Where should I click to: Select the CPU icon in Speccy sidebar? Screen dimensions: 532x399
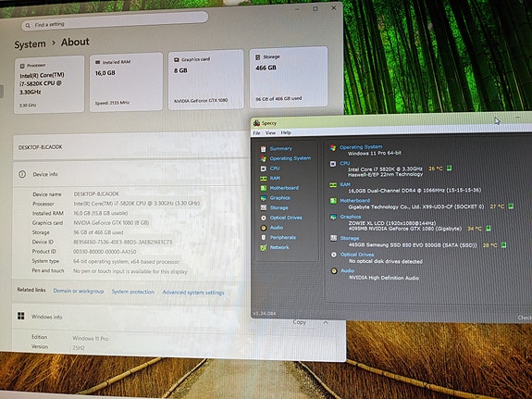pyautogui.click(x=264, y=168)
